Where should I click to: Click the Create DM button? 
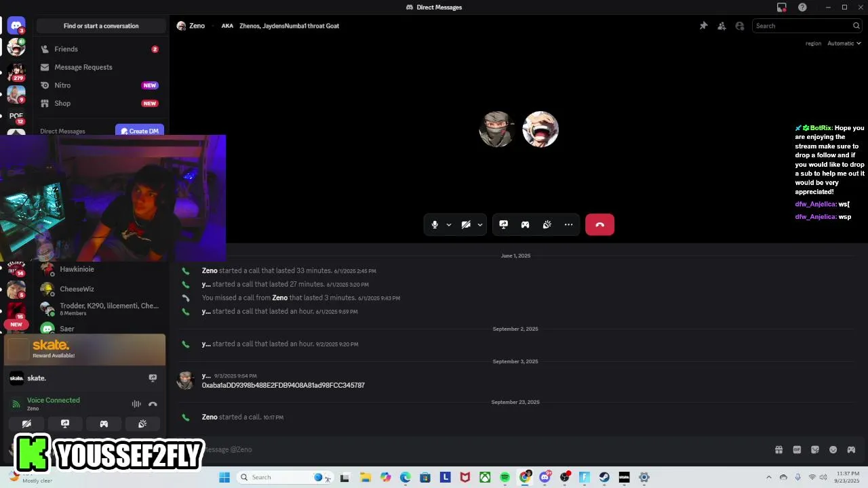coord(140,131)
